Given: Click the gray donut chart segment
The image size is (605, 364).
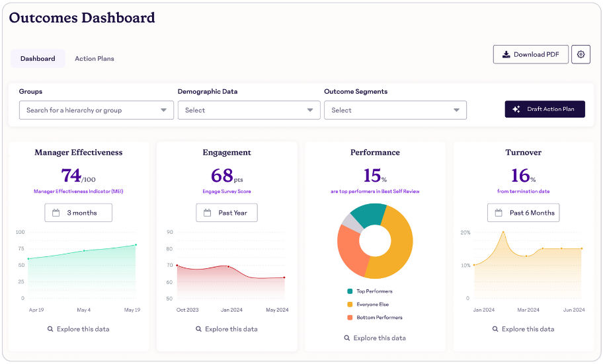Looking at the screenshot, I should coord(352,223).
